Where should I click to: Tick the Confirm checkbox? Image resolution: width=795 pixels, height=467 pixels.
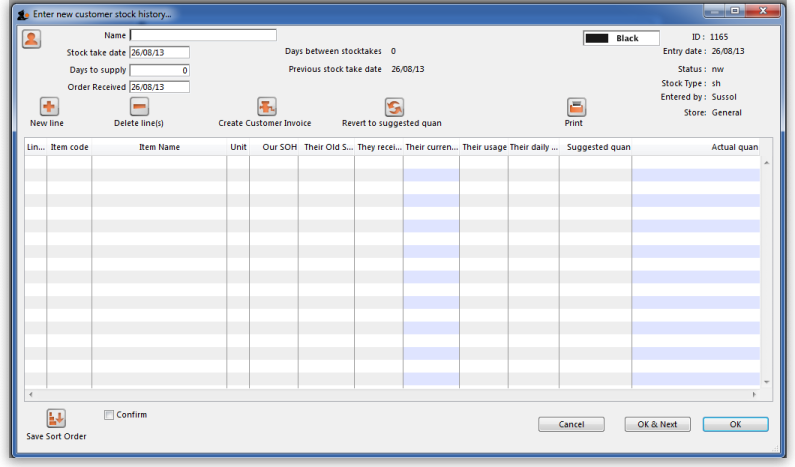[x=109, y=415]
